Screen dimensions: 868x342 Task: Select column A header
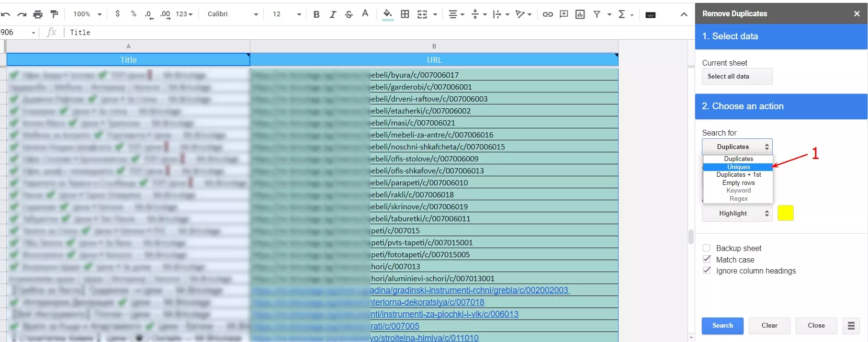[x=128, y=46]
